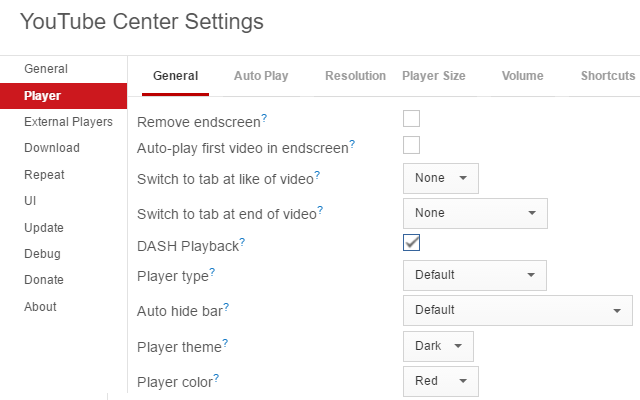Image resolution: width=640 pixels, height=400 pixels.
Task: Open help tooltip for Switch to tab at end of video
Action: pos(320,210)
